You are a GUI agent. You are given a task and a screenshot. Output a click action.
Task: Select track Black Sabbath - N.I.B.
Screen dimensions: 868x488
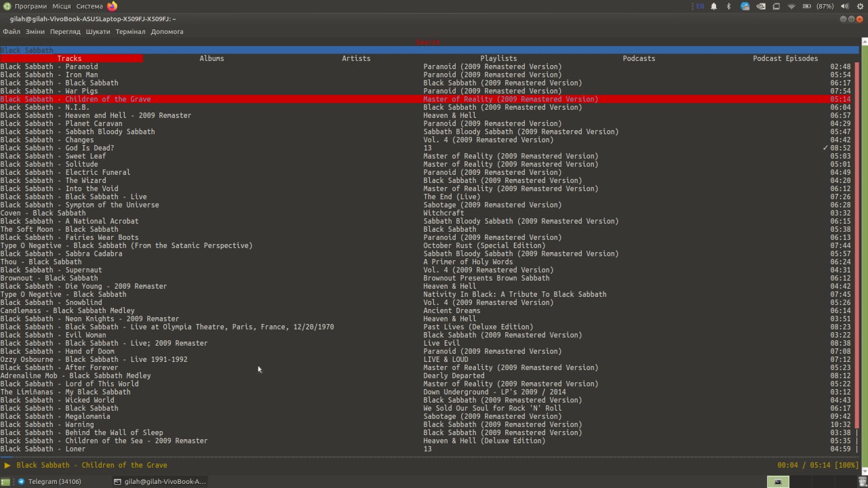click(x=45, y=107)
